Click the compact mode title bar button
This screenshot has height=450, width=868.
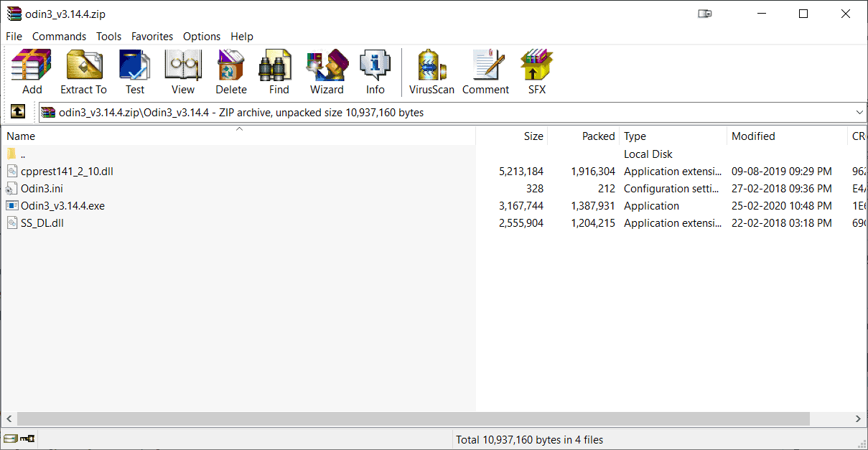(x=704, y=14)
